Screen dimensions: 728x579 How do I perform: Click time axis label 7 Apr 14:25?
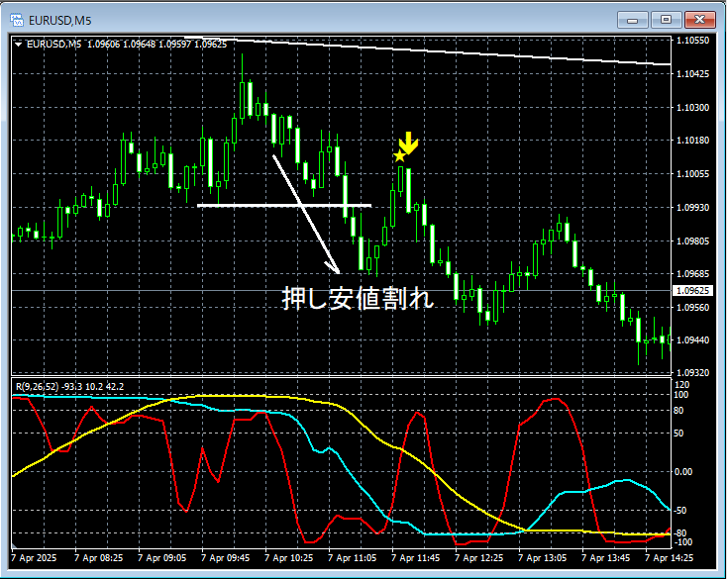click(669, 557)
